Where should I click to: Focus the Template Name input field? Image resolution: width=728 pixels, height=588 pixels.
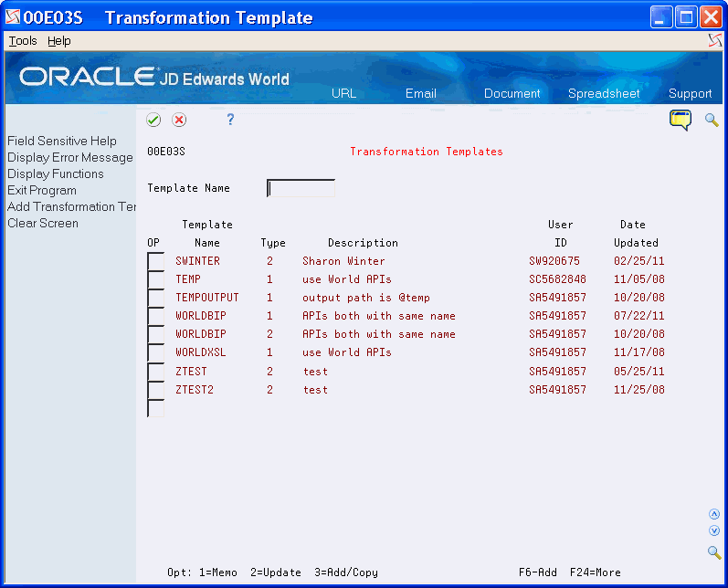click(301, 188)
